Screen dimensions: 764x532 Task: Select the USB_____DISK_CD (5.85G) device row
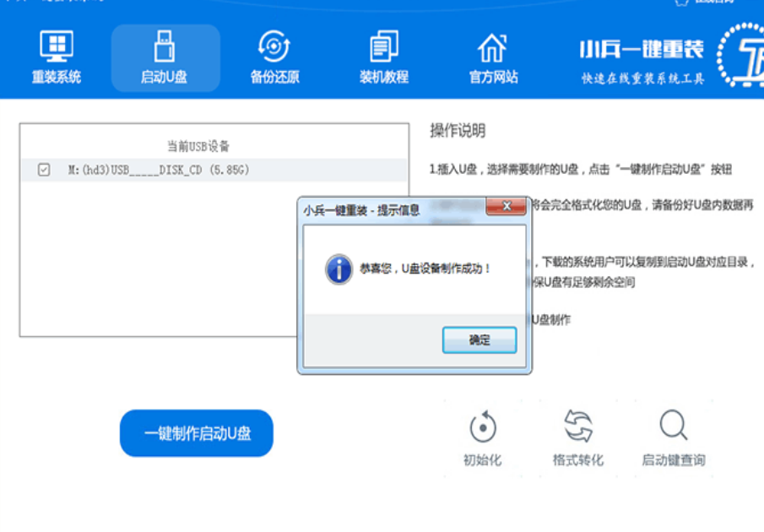click(x=159, y=171)
